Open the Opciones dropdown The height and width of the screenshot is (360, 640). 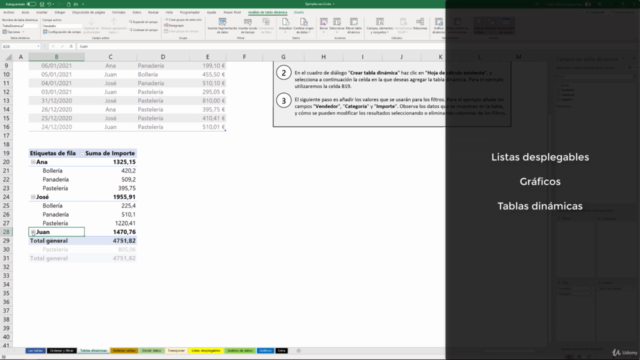tap(13, 32)
